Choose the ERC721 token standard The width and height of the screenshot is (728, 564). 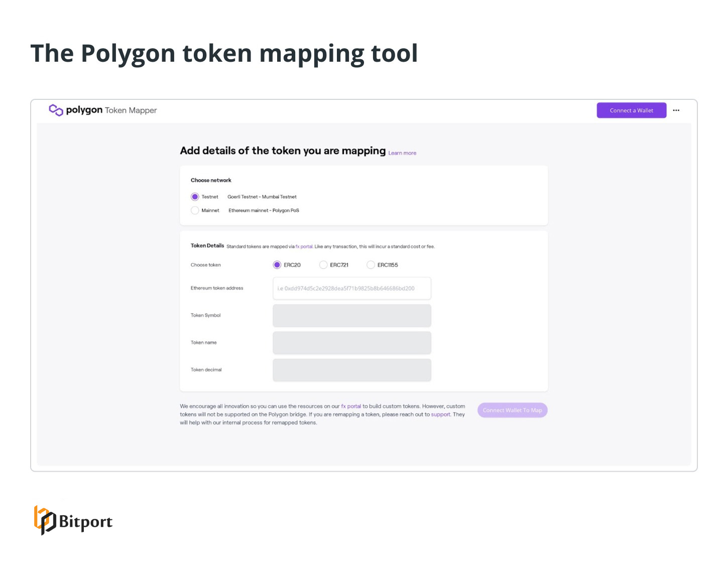tap(323, 264)
